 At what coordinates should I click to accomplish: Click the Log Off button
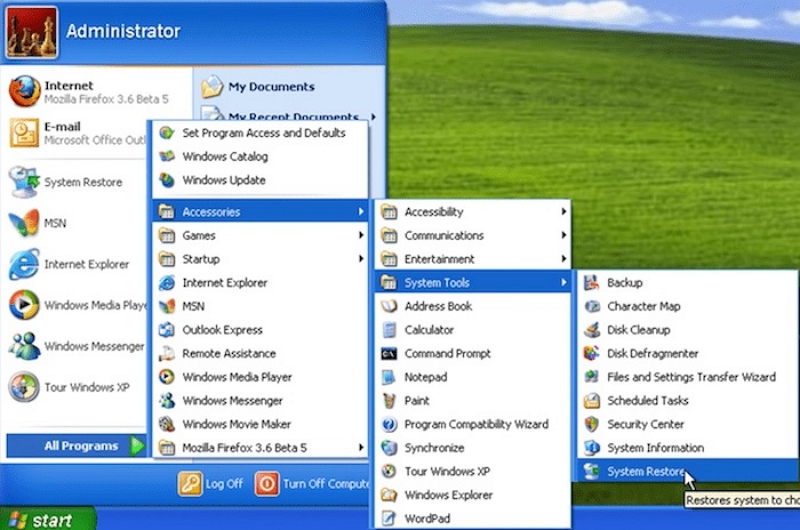(x=210, y=484)
